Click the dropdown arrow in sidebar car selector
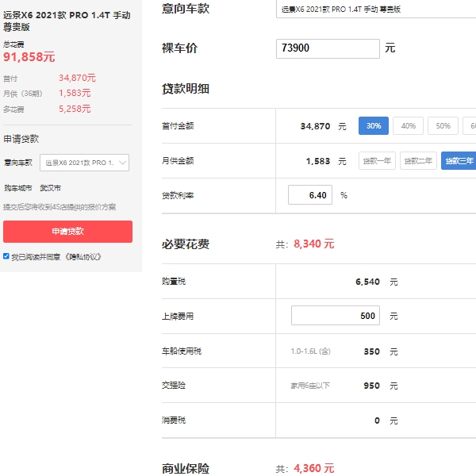 point(122,163)
